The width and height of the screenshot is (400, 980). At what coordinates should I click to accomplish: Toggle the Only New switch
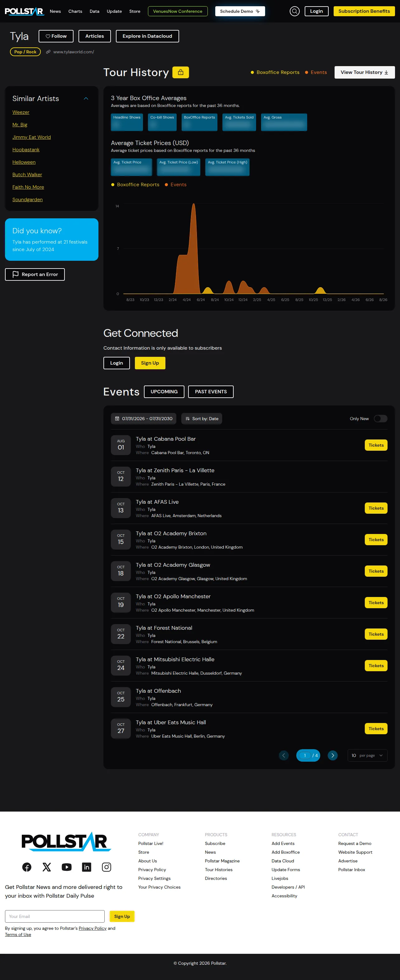pos(381,419)
